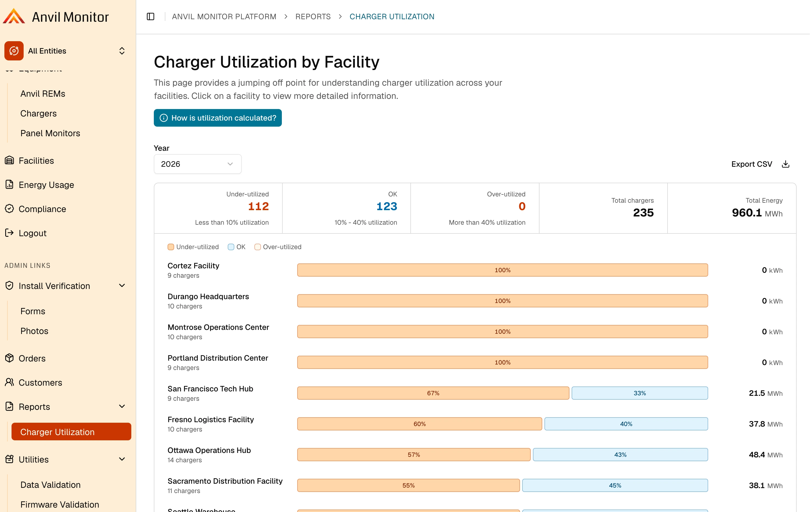
Task: Open the Chargers menu item
Action: click(x=38, y=113)
